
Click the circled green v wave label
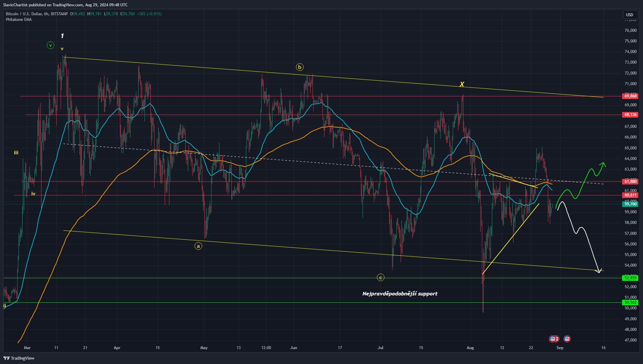[x=50, y=45]
